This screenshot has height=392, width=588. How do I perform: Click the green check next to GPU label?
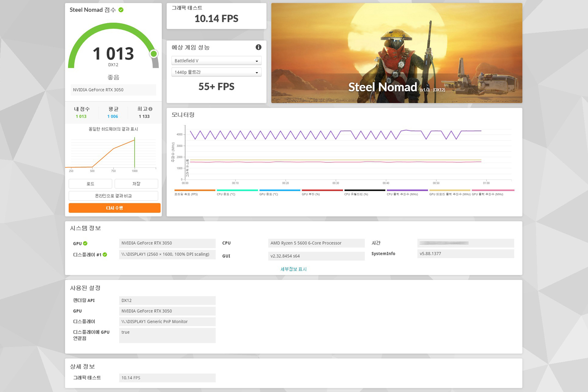coord(85,243)
